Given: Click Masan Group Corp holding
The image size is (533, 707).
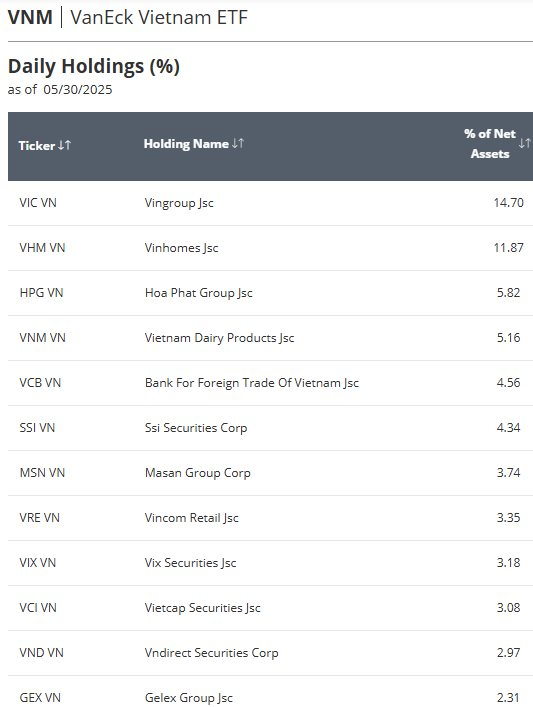Looking at the screenshot, I should click(x=198, y=473).
